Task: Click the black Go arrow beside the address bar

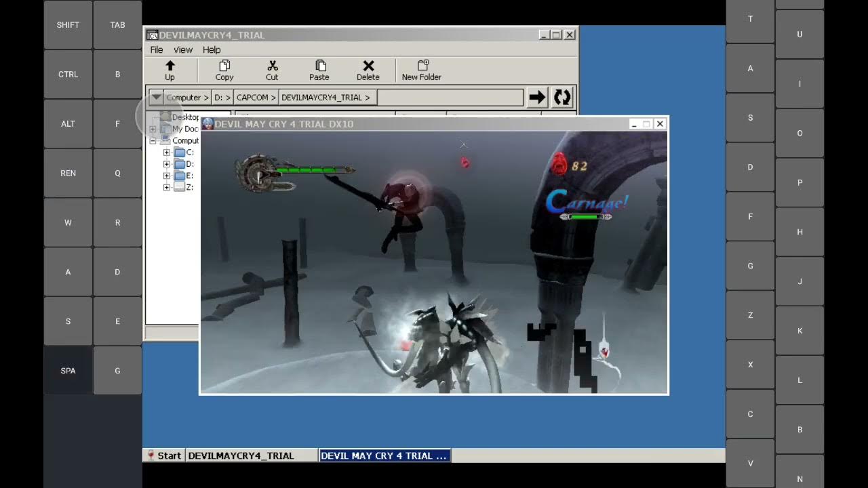Action: point(537,98)
